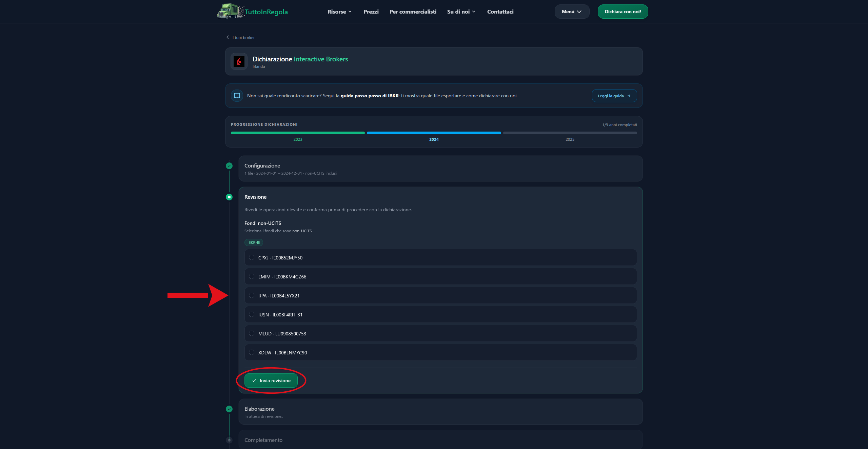
Task: Click the Revisione active step marker
Action: coord(229,197)
